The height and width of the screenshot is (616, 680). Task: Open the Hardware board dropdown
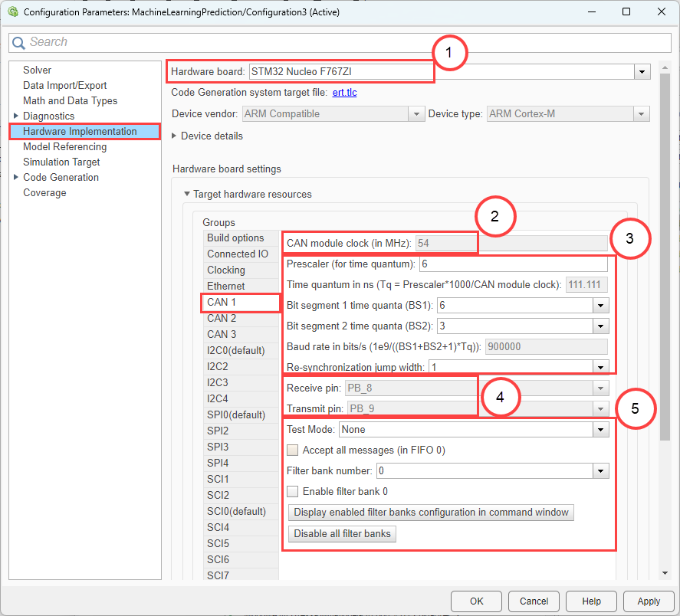pos(642,71)
